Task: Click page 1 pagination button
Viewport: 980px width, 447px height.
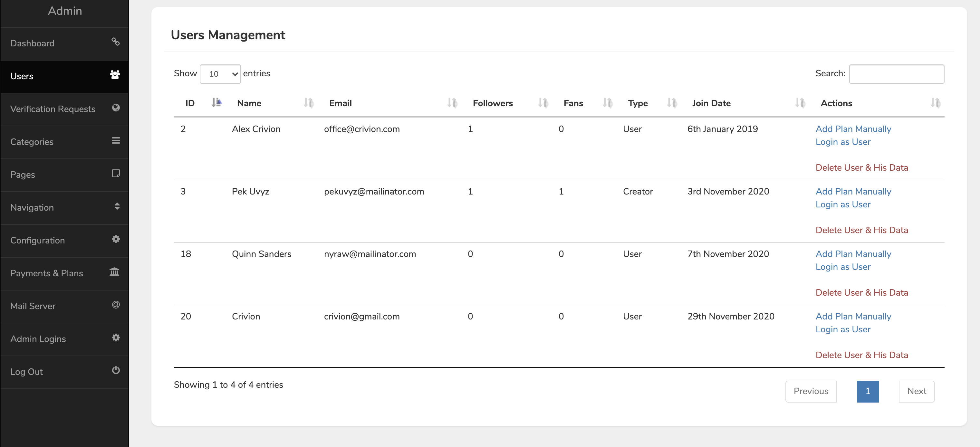Action: (x=867, y=391)
